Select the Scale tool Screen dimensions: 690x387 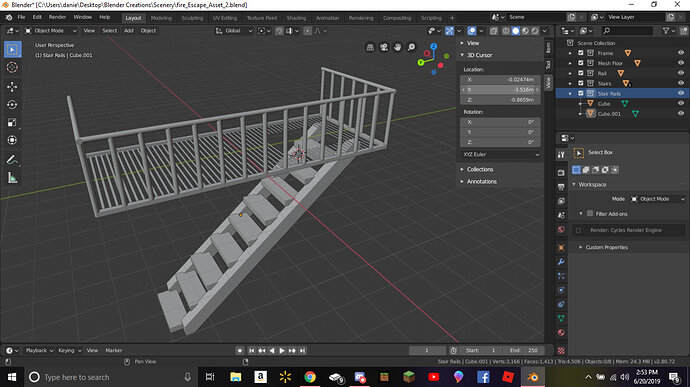[12, 122]
